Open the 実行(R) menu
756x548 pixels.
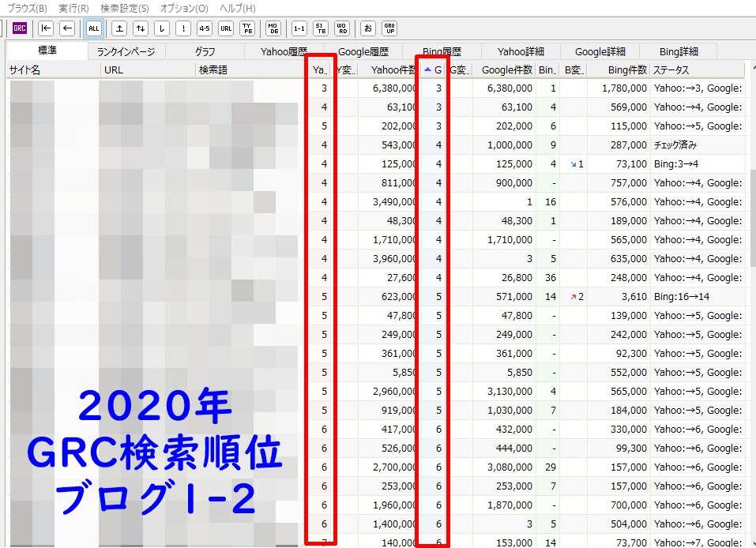pos(73,8)
